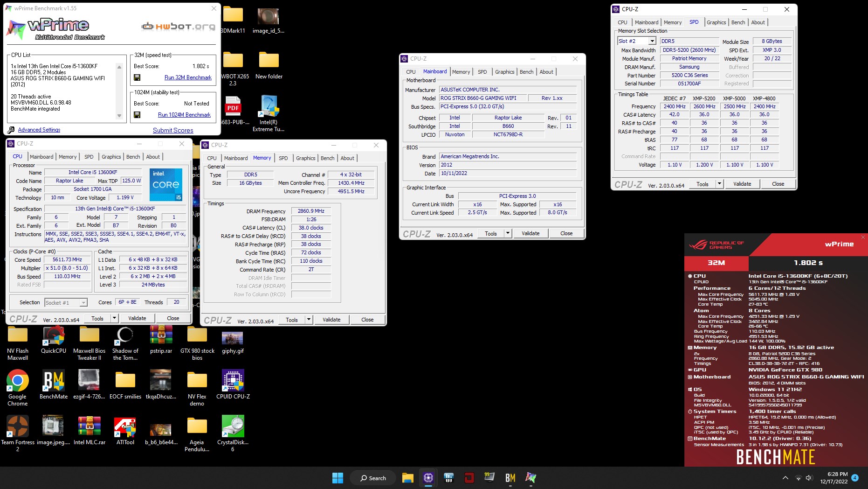Expand Tools arrow in CPU-Z Mainboard window
The image size is (868, 489).
tap(507, 233)
